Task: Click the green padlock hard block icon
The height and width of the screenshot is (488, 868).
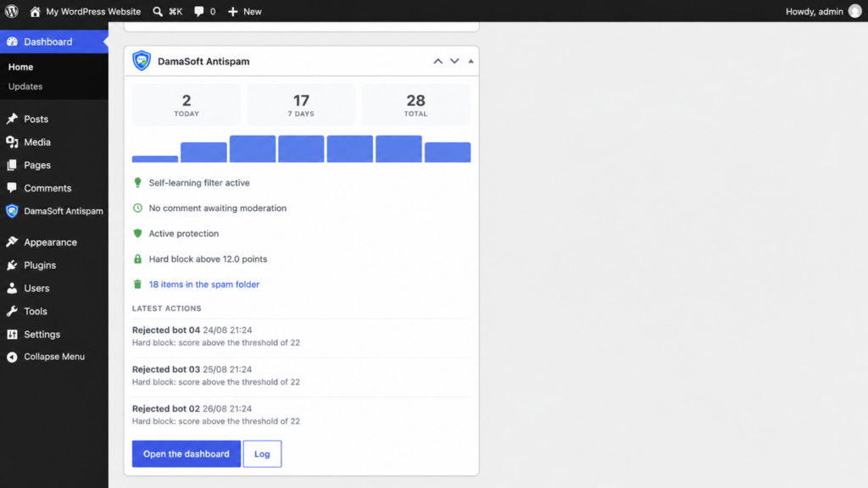Action: [138, 259]
